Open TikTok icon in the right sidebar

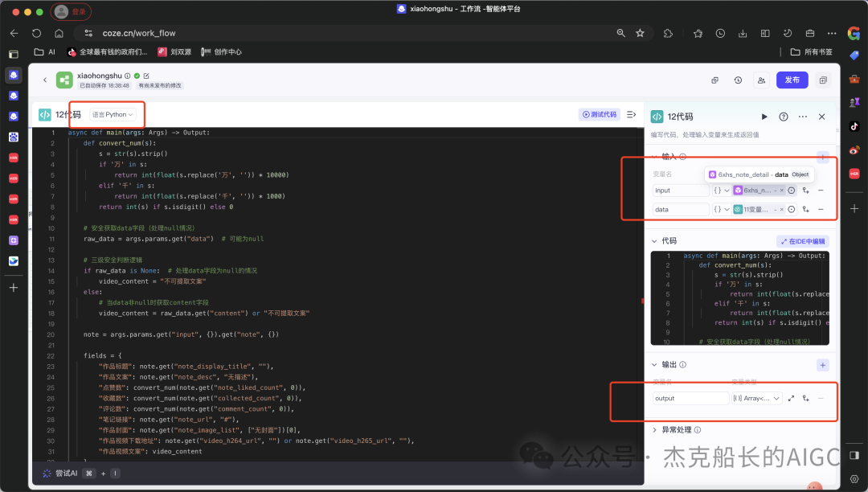854,126
